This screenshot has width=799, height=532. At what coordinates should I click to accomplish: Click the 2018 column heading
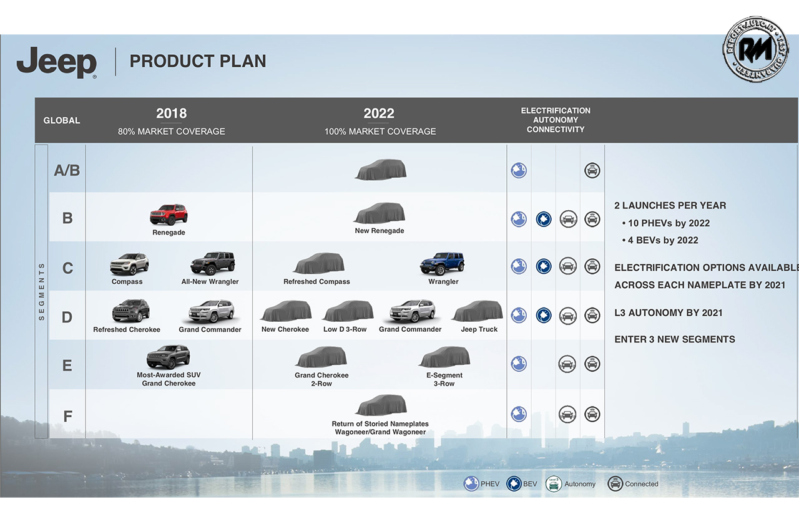pos(171,114)
